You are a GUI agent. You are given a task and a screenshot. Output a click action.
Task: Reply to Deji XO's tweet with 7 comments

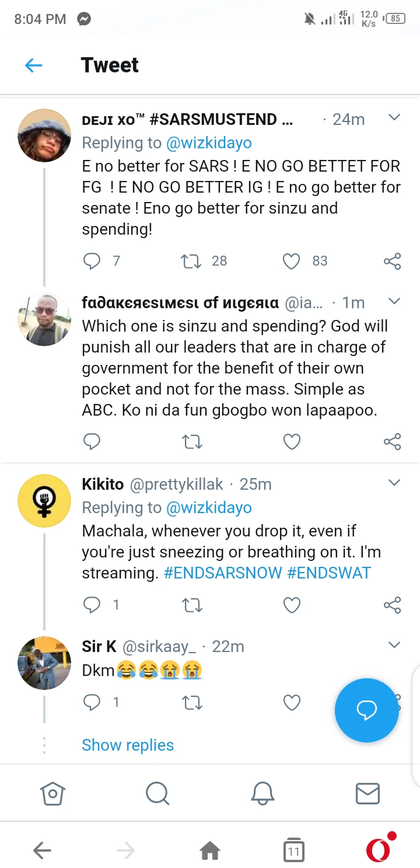click(92, 261)
